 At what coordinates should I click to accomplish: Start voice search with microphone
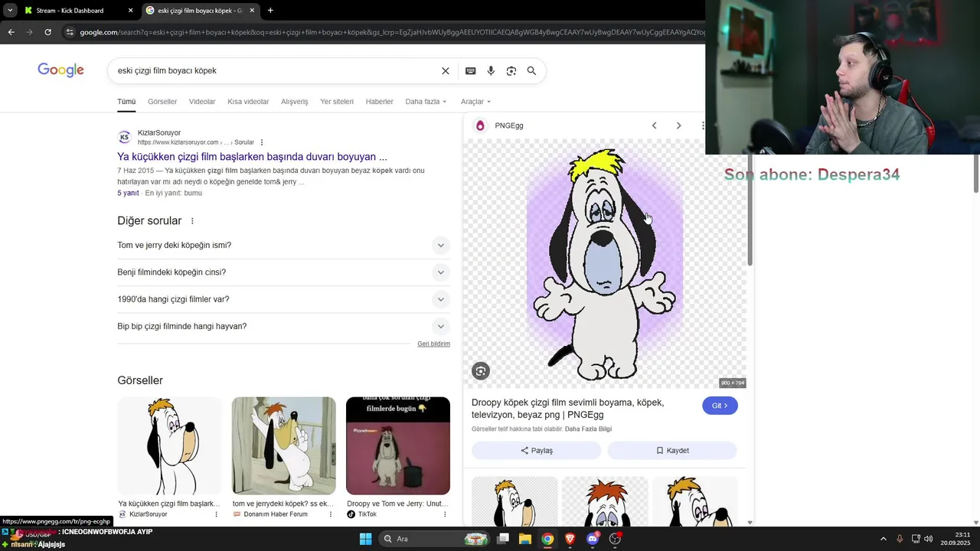coord(491,70)
